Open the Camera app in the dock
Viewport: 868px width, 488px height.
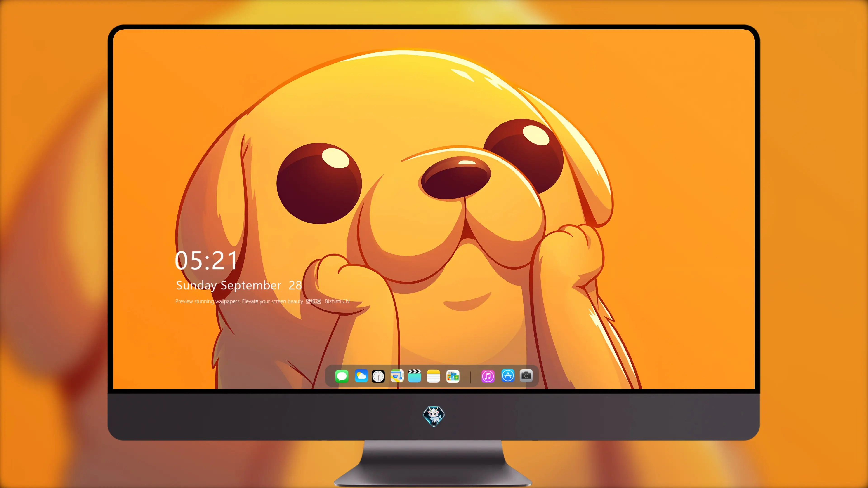coord(526,375)
